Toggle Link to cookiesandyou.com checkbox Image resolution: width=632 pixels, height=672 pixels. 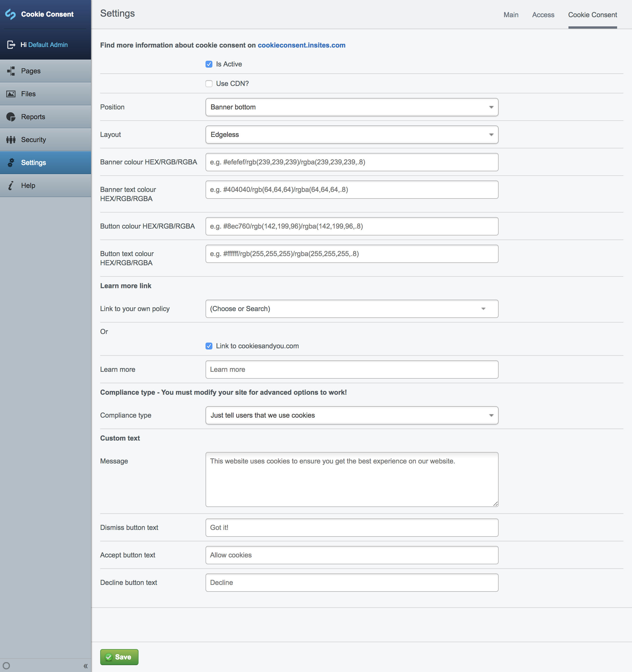[209, 346]
